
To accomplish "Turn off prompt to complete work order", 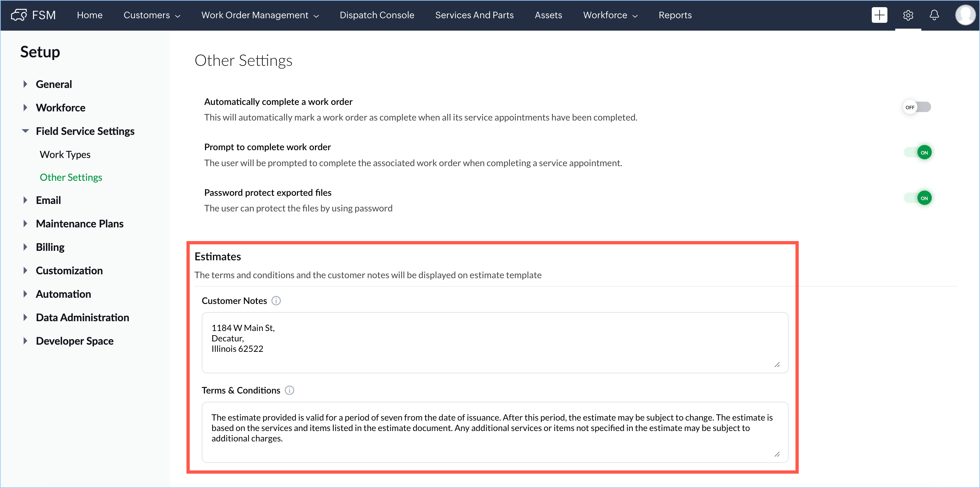I will coord(918,153).
